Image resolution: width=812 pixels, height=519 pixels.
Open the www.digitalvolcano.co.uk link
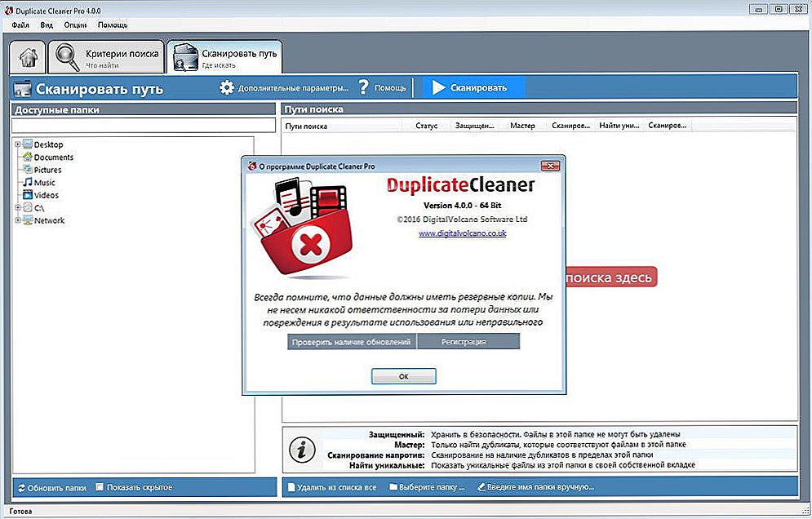point(463,233)
